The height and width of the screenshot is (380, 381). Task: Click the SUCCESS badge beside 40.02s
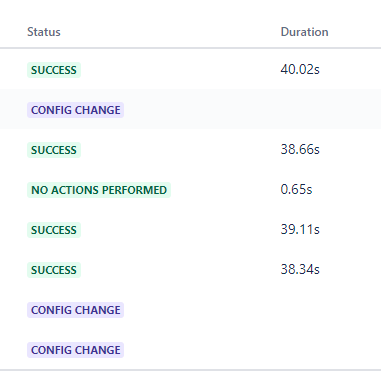54,70
